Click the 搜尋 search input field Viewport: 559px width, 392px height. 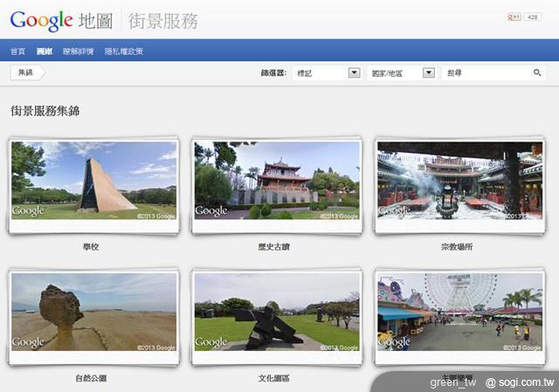point(485,73)
